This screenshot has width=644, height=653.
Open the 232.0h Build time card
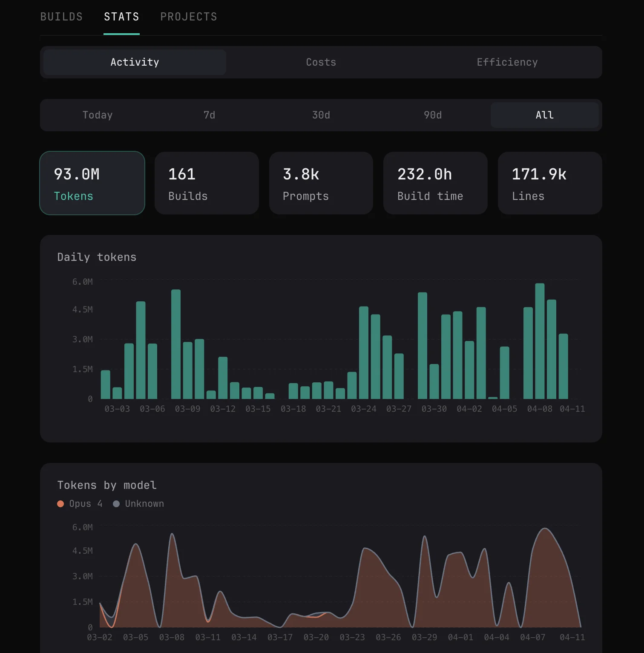pyautogui.click(x=435, y=183)
